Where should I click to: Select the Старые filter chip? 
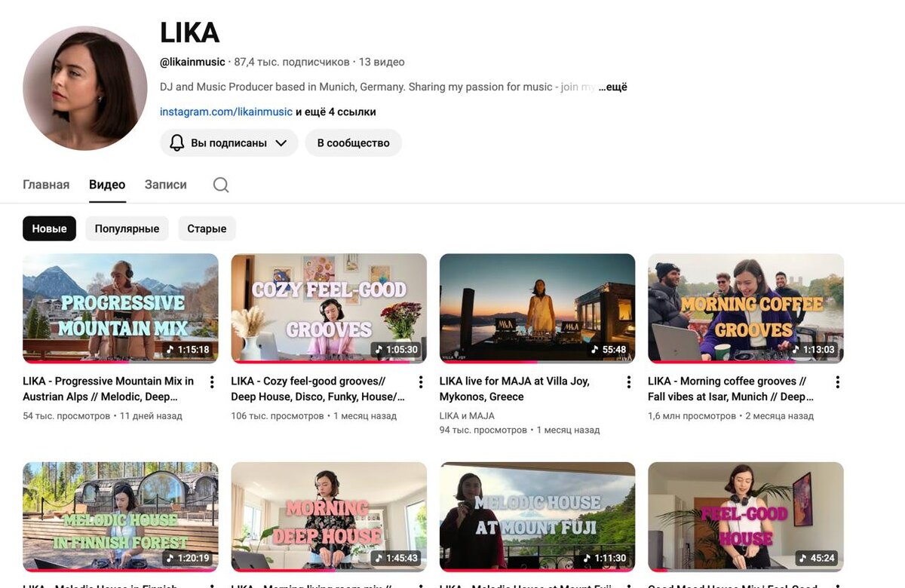pos(207,228)
